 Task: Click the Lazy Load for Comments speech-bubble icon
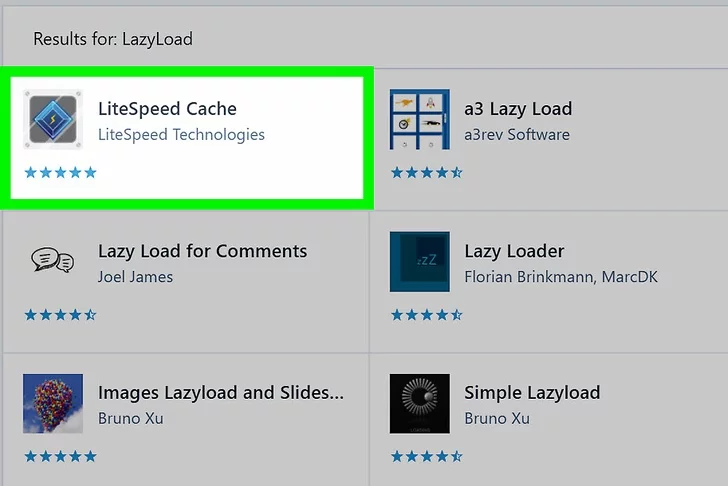[53, 261]
